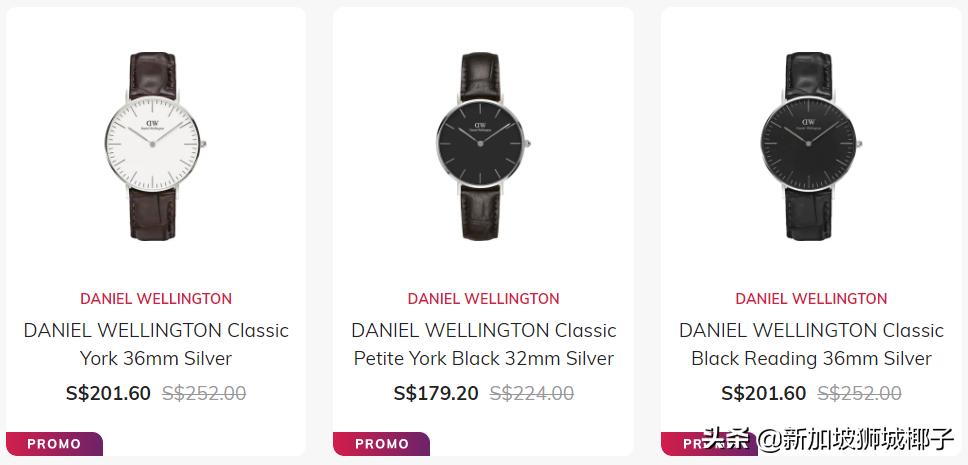Open the white-dial Classic York watch image

[155, 145]
